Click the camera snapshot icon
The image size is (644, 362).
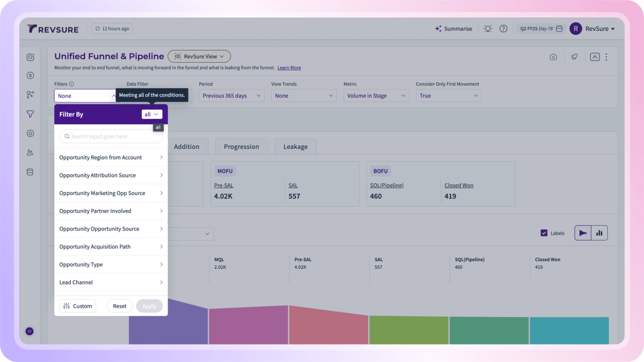[x=553, y=57]
